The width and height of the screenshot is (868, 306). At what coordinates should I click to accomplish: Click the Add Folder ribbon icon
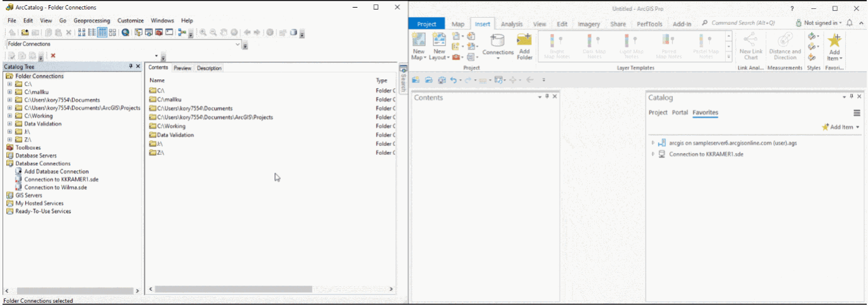524,47
